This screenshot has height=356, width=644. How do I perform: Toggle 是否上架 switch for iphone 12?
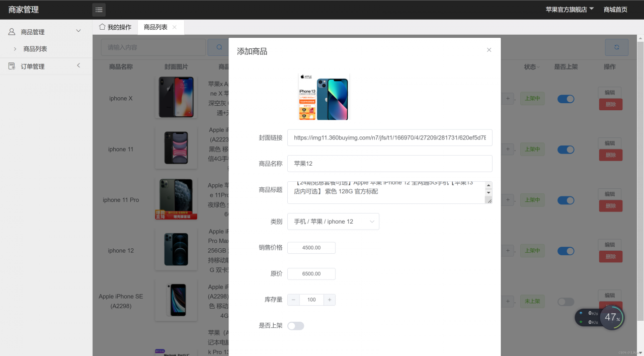point(566,251)
